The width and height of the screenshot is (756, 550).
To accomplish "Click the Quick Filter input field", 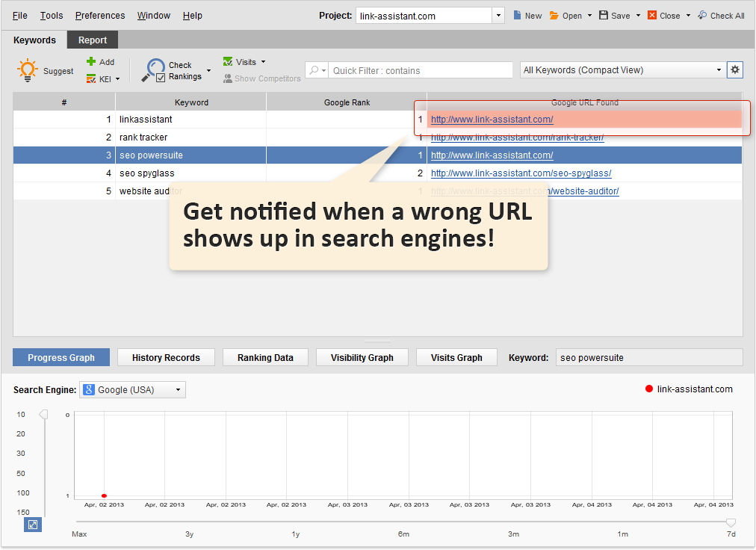I will pos(421,70).
